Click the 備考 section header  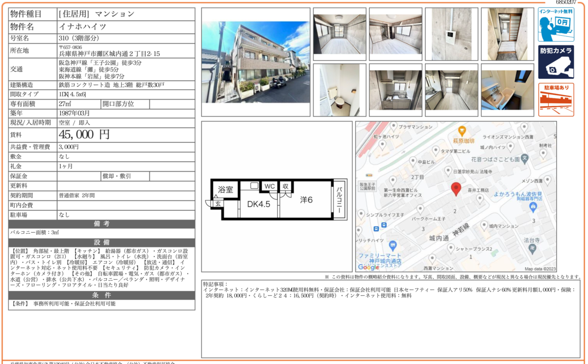(x=101, y=224)
